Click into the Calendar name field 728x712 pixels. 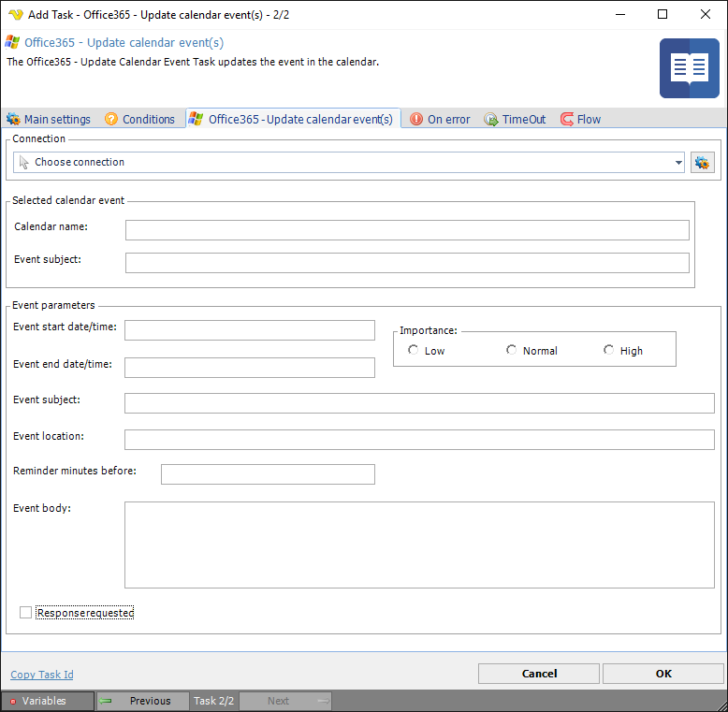pos(407,230)
